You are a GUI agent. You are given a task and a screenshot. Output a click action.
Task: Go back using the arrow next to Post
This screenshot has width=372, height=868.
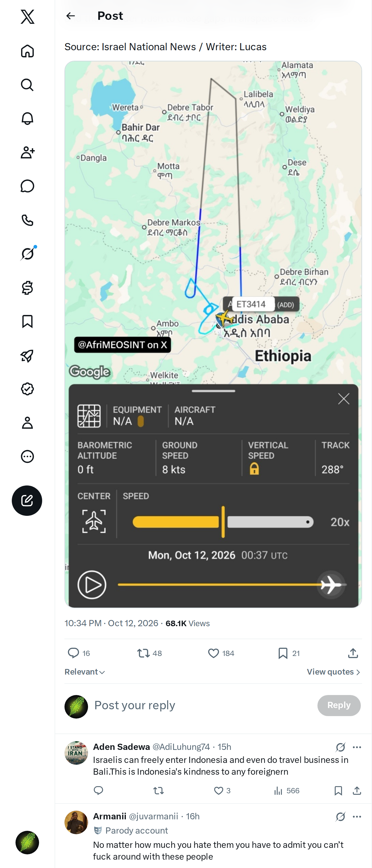(70, 16)
